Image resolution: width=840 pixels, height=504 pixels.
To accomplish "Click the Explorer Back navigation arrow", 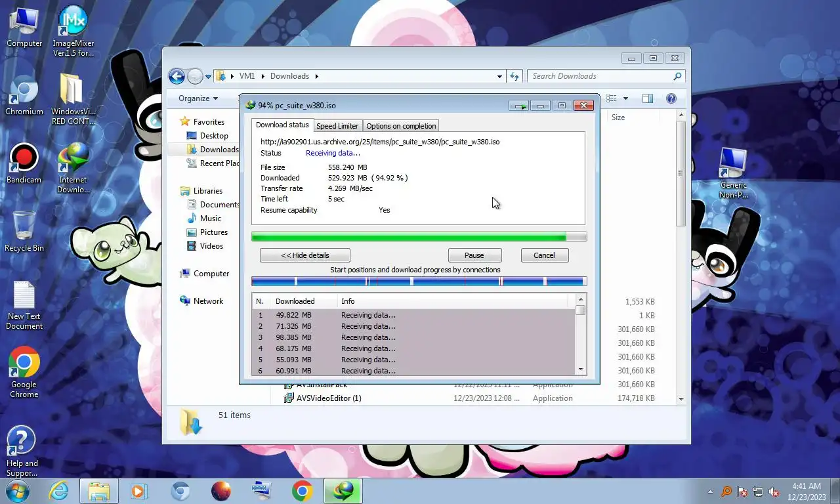I will coord(177,76).
